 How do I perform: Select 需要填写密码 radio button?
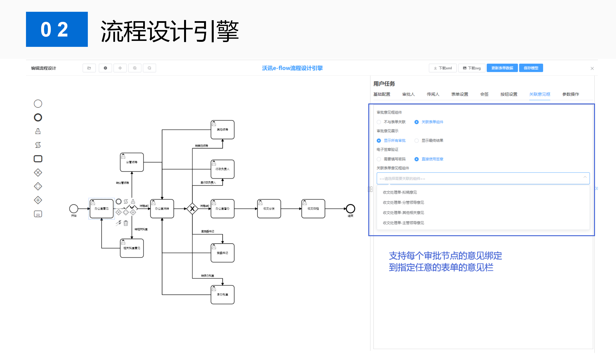coord(379,159)
